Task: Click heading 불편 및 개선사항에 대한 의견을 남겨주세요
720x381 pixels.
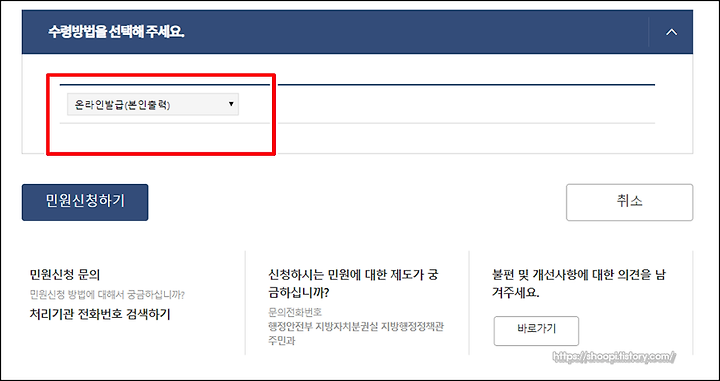Action: (x=578, y=284)
